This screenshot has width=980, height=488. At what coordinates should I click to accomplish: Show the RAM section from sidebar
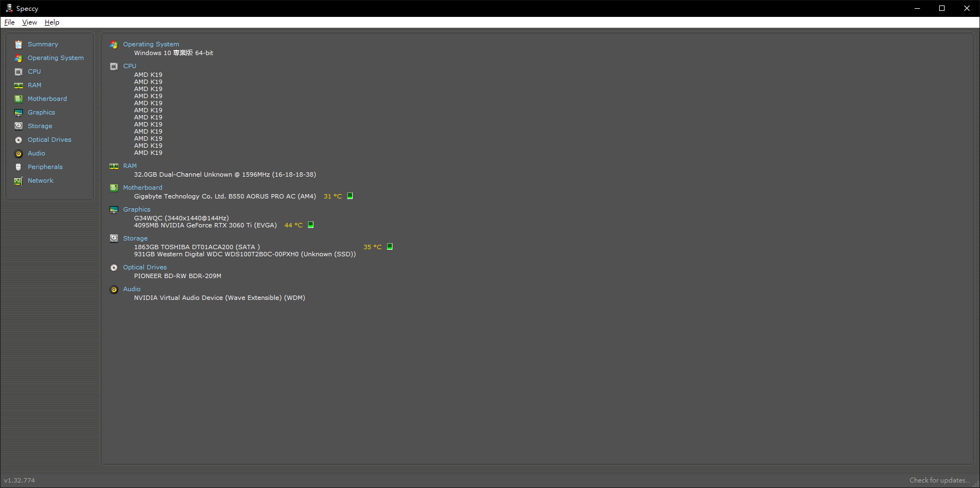(x=34, y=85)
